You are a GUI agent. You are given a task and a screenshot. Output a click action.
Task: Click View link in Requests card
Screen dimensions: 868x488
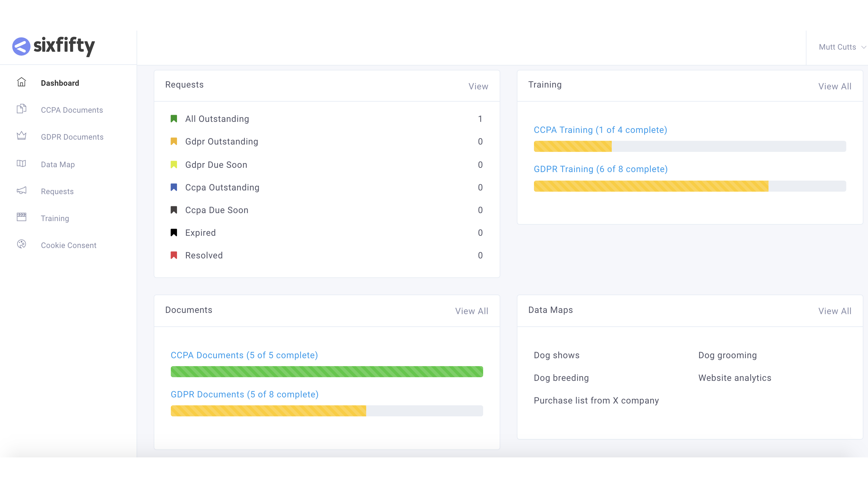tap(478, 87)
